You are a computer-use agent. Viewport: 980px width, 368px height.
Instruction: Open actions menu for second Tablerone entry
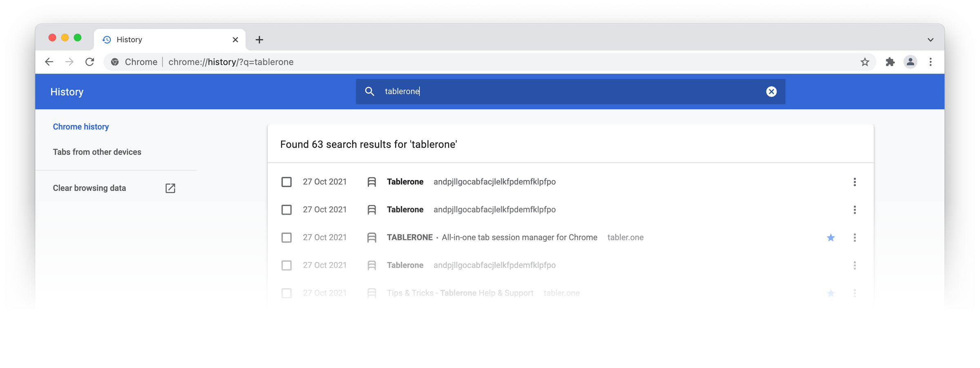click(x=855, y=210)
